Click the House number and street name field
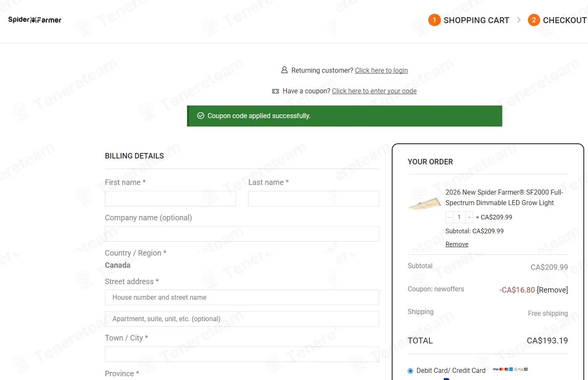This screenshot has width=588, height=380. (x=242, y=297)
